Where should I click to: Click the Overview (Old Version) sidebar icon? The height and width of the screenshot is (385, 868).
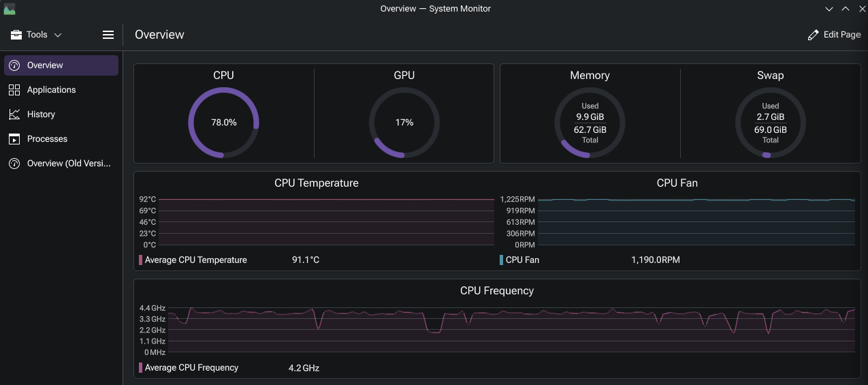click(14, 164)
